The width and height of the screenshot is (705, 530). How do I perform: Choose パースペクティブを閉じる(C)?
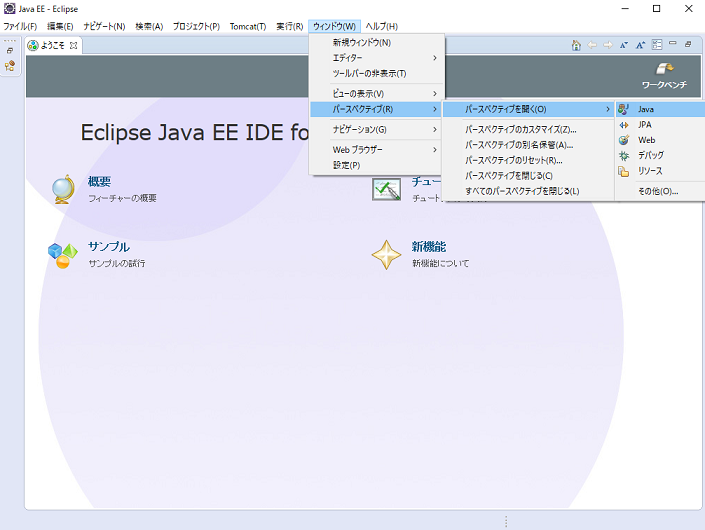tap(528, 175)
